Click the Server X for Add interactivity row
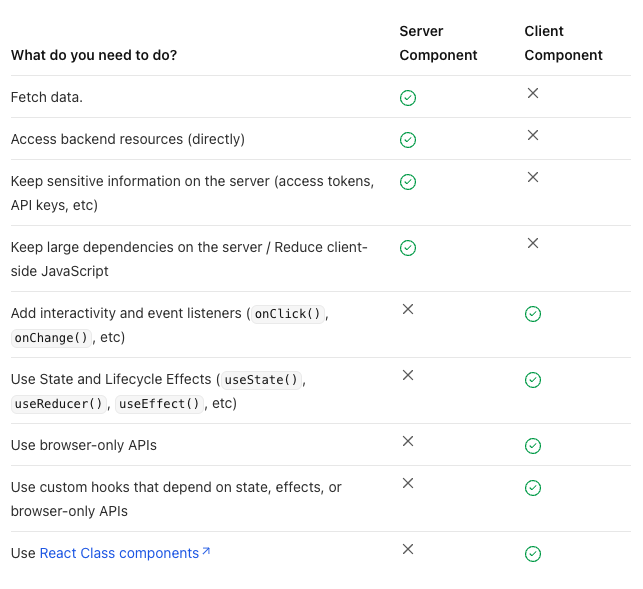Viewport: 643px width, 589px height. click(408, 309)
